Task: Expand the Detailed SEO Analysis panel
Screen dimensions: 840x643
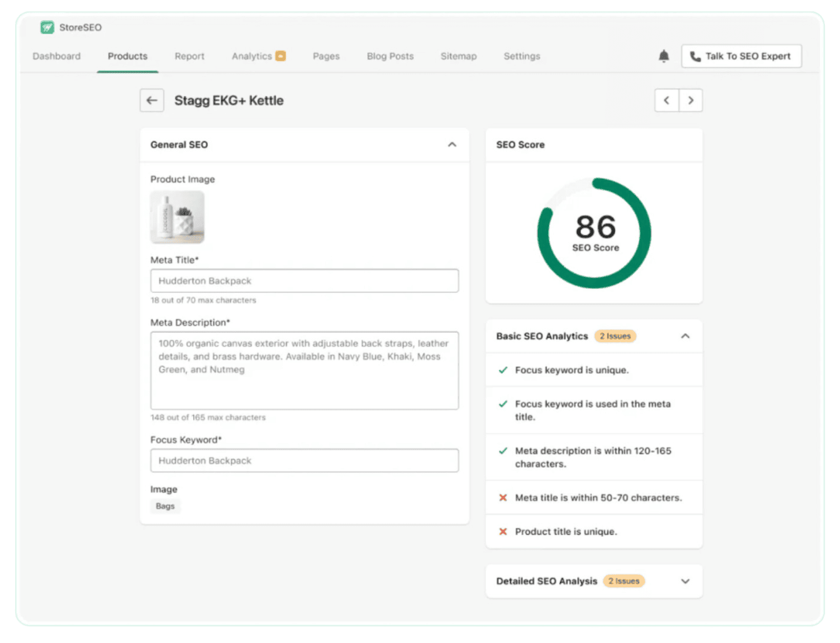Action: click(685, 581)
